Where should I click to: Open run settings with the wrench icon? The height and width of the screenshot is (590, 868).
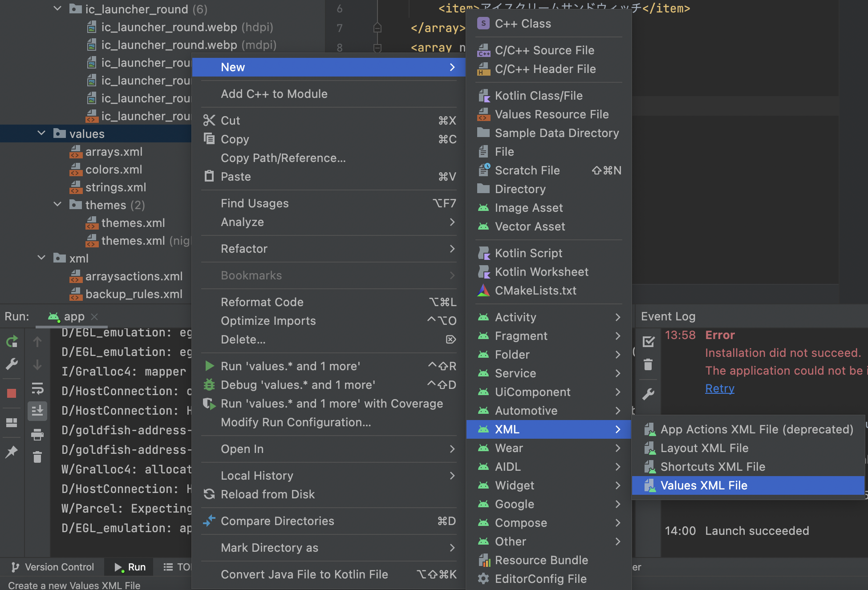(x=12, y=364)
